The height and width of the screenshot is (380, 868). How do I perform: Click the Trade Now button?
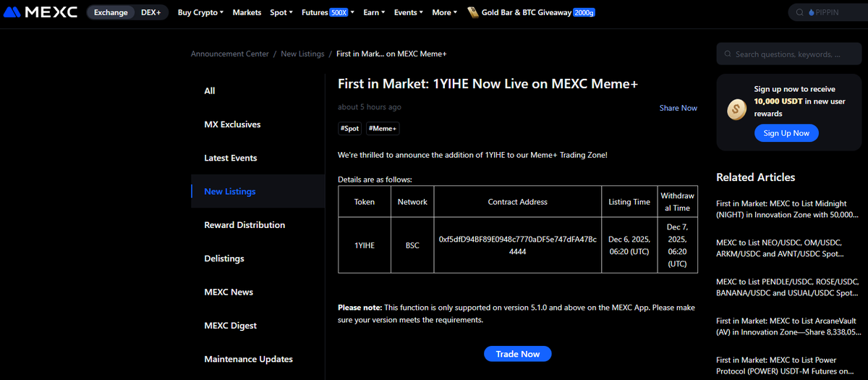point(518,354)
